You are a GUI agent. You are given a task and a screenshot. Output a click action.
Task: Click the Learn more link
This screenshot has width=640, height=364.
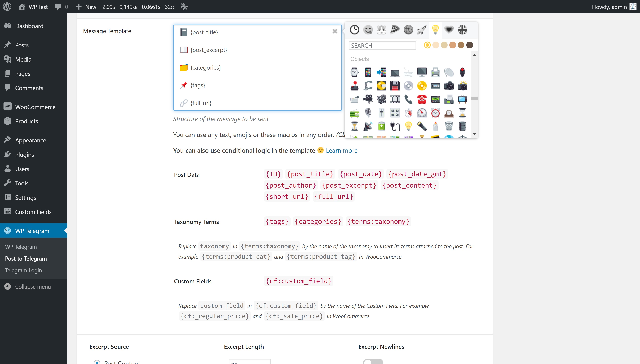341,150
